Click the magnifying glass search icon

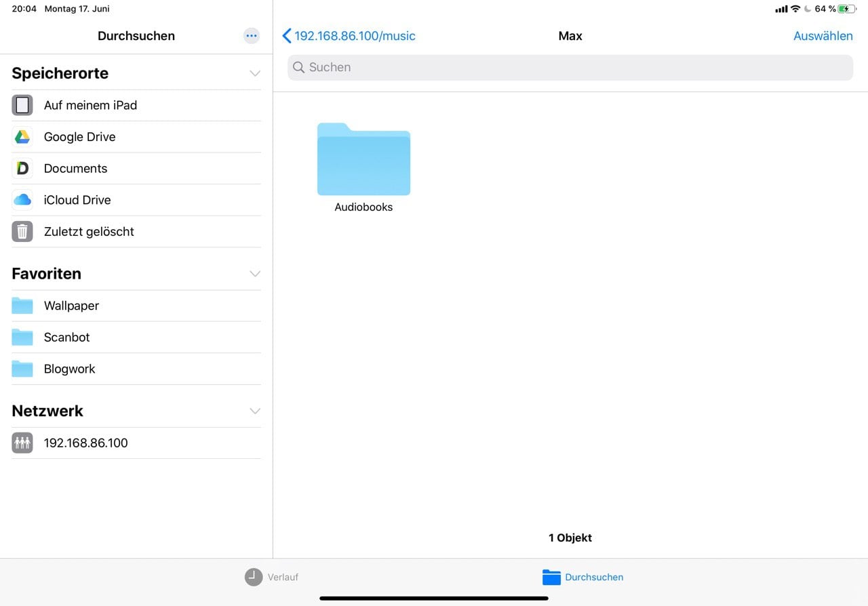coord(298,67)
